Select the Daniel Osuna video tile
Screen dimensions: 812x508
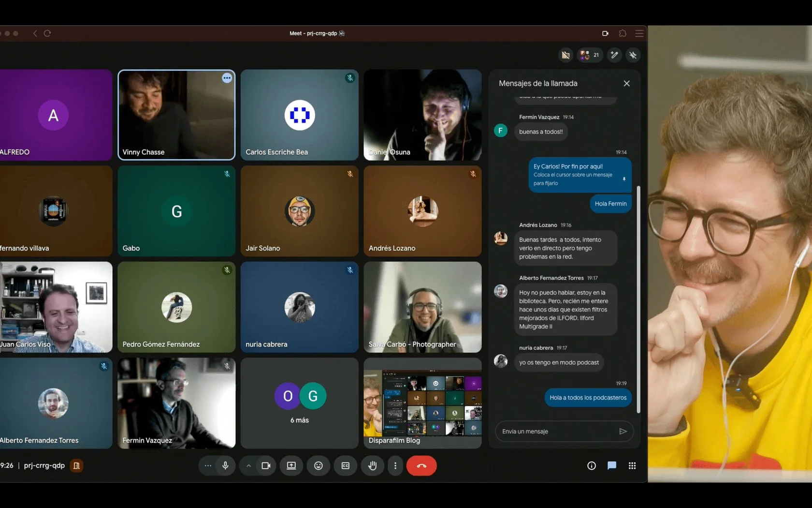click(423, 115)
